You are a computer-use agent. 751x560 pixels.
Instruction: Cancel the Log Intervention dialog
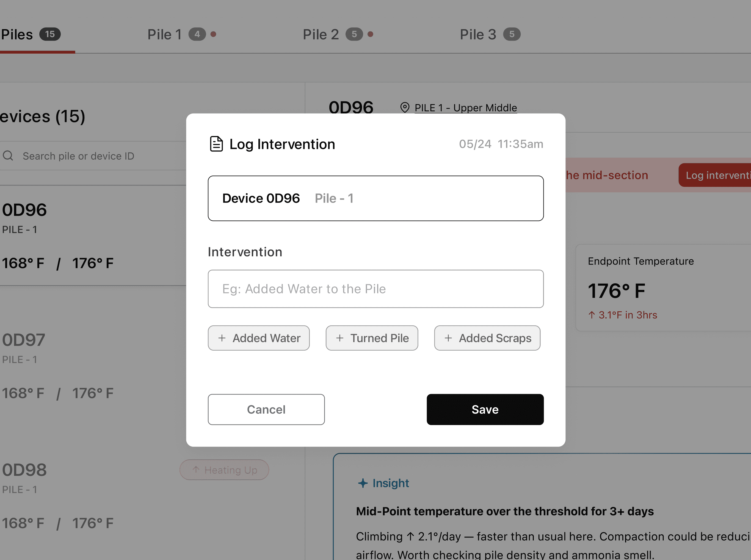266,409
